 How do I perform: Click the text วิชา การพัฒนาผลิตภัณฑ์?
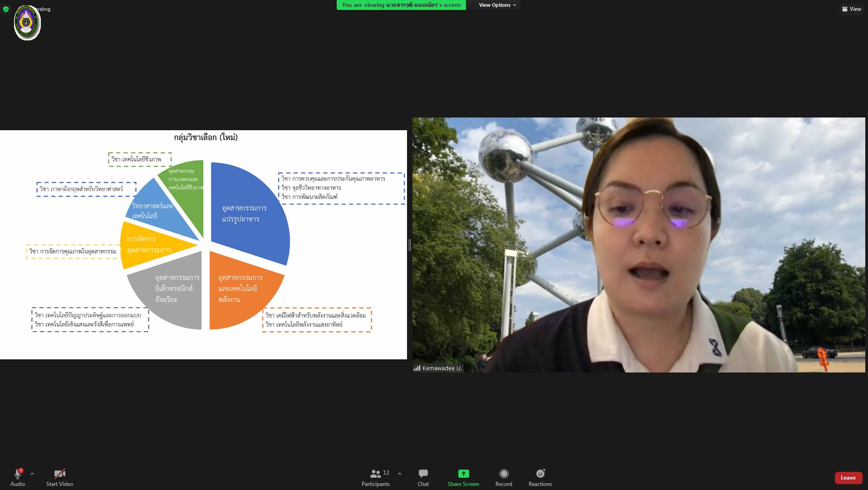pos(309,197)
